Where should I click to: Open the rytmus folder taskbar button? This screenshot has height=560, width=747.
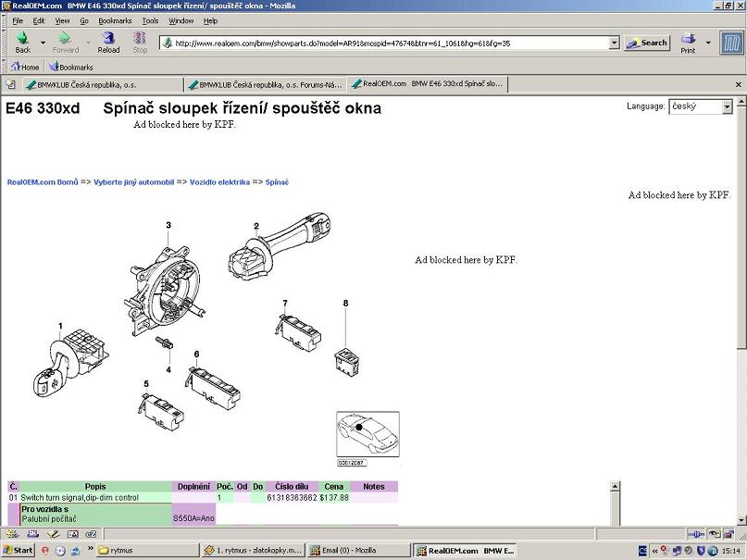(147, 551)
